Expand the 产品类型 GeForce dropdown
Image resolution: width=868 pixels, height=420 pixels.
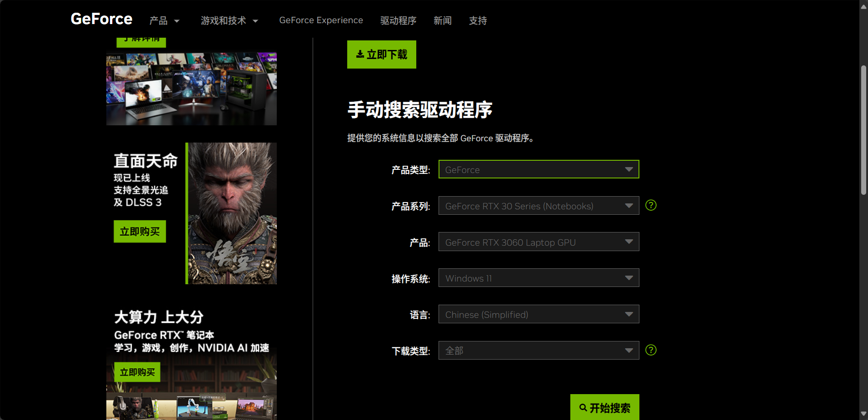(x=539, y=169)
